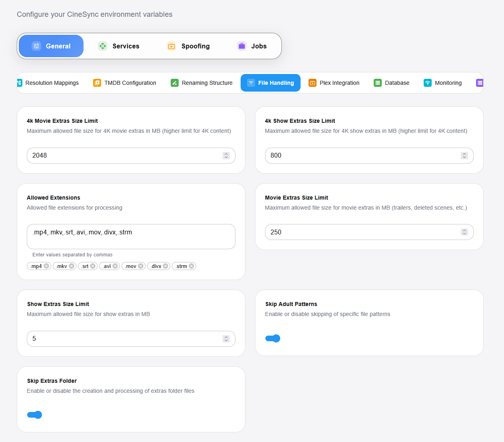Disable the Skip Adult Patterns toggle
Screen dimensions: 504x442
(273, 338)
